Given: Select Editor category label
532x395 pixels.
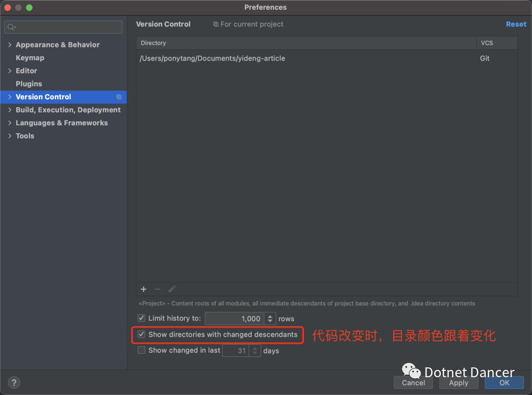Looking at the screenshot, I should pyautogui.click(x=27, y=71).
